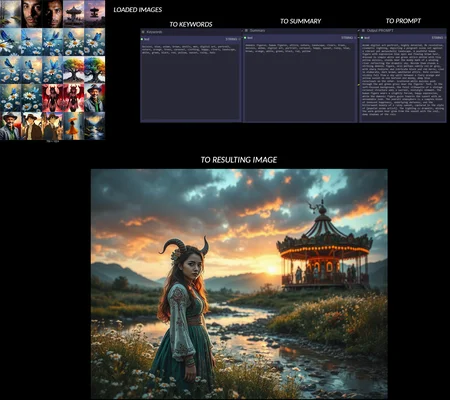Open the orange umbrella girl thumbnail
450x400 pixels.
(x=73, y=126)
